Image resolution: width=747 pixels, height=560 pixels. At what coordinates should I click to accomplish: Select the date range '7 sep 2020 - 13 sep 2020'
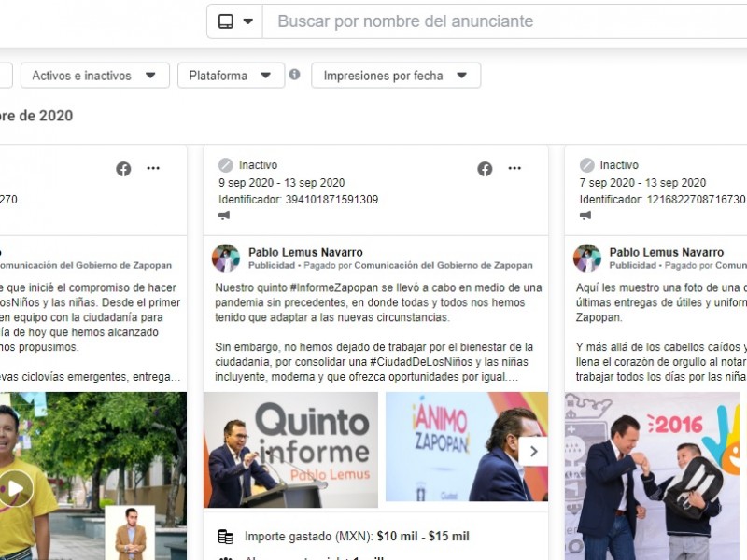(x=642, y=183)
